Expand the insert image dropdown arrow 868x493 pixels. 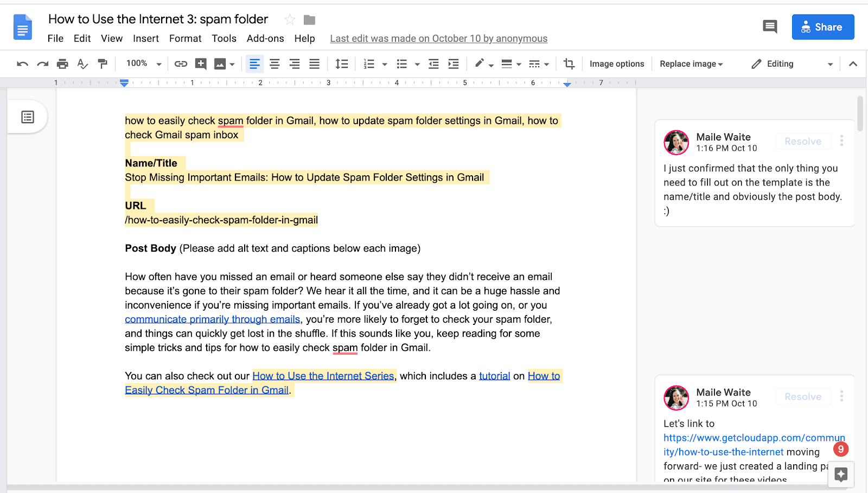232,65
